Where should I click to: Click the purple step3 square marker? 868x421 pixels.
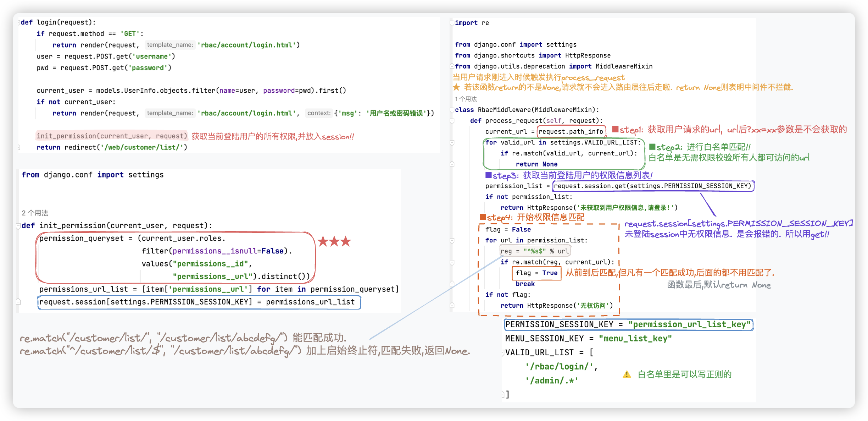(489, 175)
